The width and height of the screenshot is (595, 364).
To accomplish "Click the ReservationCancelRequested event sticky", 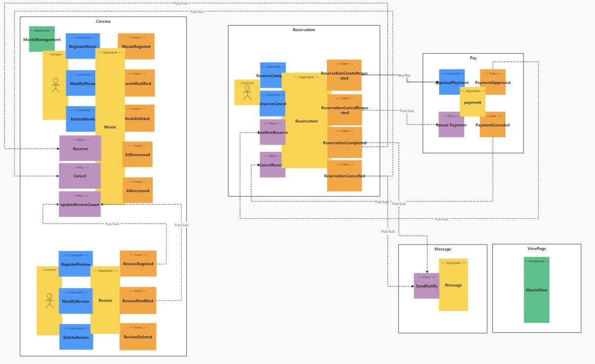I will coord(344,110).
